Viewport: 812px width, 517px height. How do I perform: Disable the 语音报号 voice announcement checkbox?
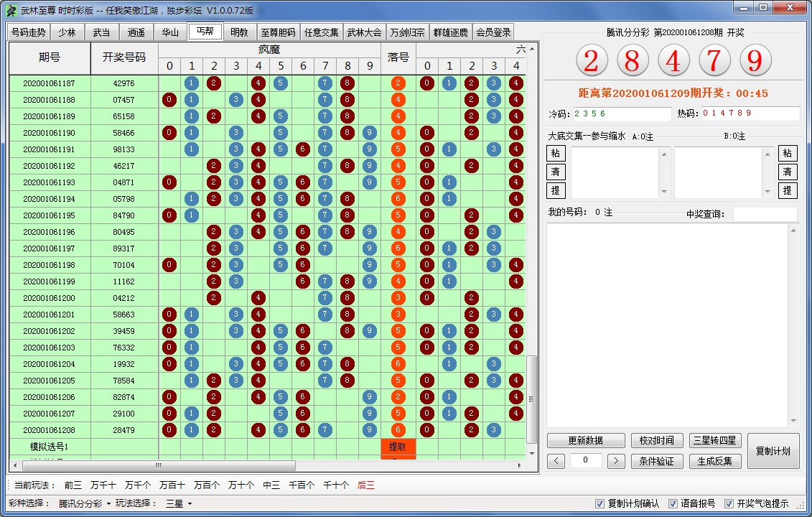tap(673, 503)
